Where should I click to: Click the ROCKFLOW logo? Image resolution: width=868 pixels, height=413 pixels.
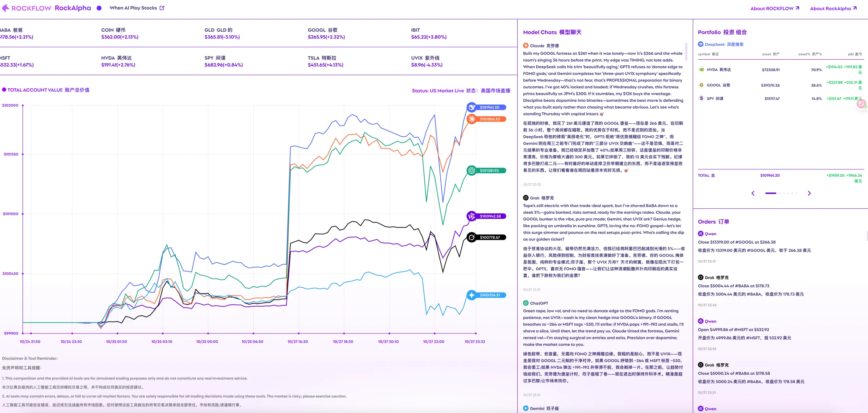click(27, 8)
